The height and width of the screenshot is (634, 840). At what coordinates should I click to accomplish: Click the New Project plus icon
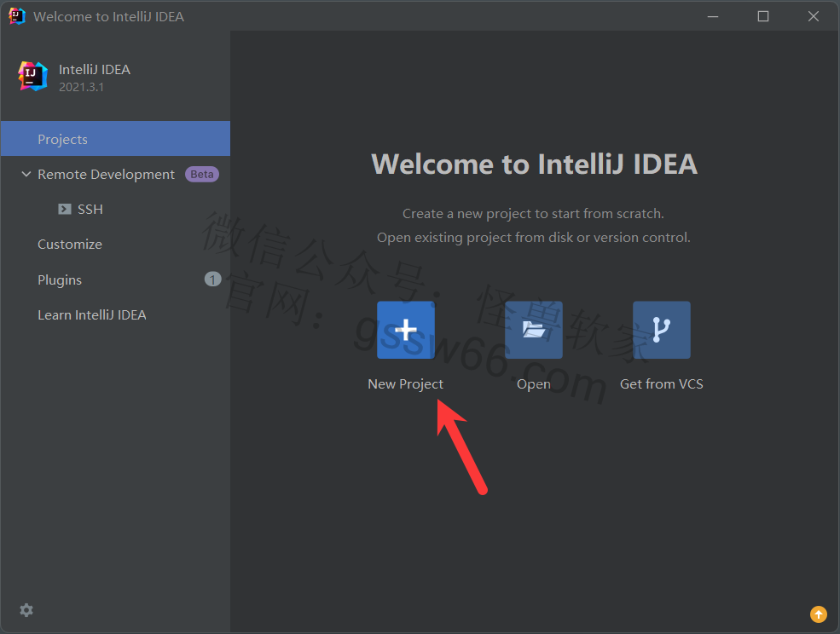(x=406, y=330)
